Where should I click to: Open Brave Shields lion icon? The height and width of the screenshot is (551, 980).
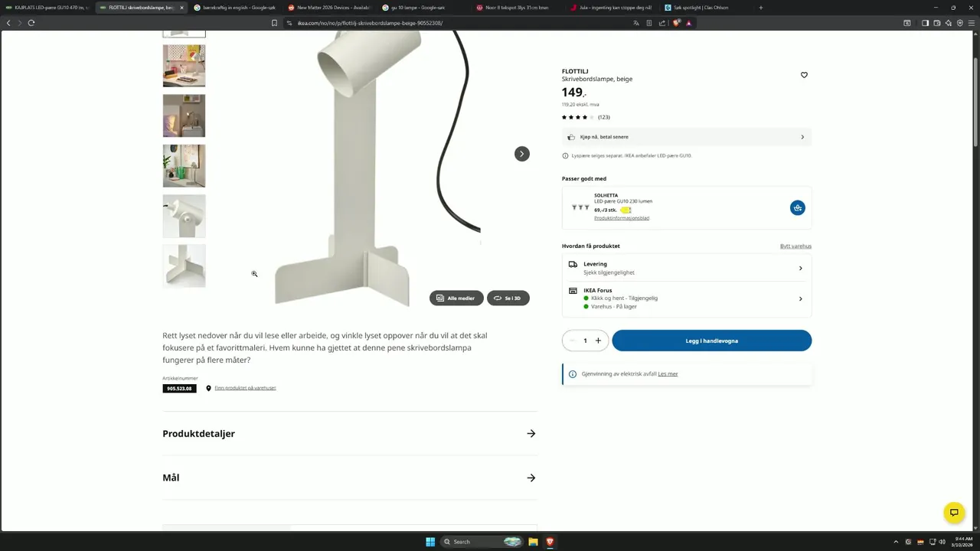click(x=676, y=23)
